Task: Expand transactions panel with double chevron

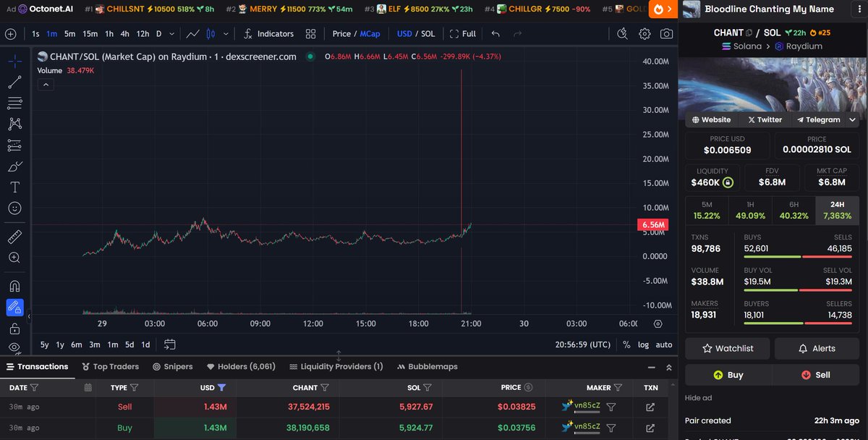Action: (668, 367)
